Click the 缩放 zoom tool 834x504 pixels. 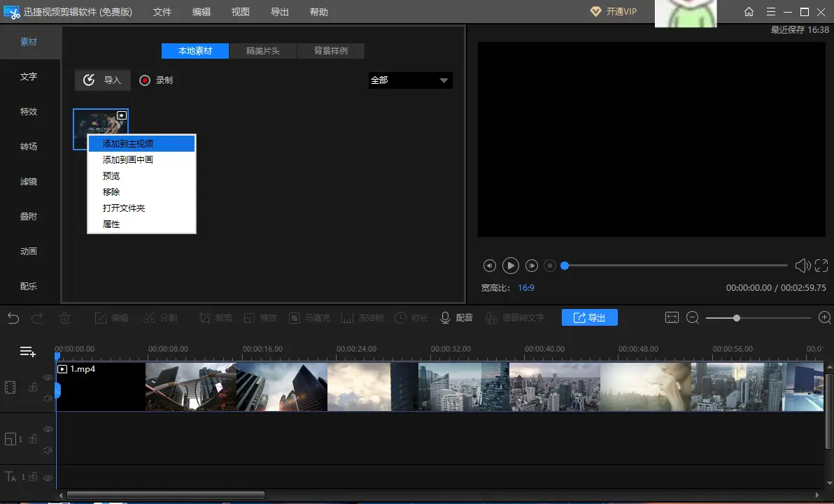[x=260, y=318]
